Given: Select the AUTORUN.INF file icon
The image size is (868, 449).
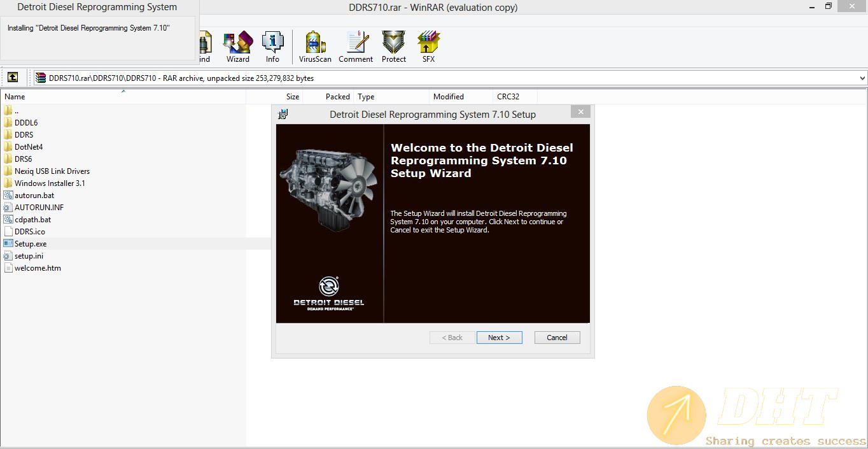Looking at the screenshot, I should click(8, 207).
